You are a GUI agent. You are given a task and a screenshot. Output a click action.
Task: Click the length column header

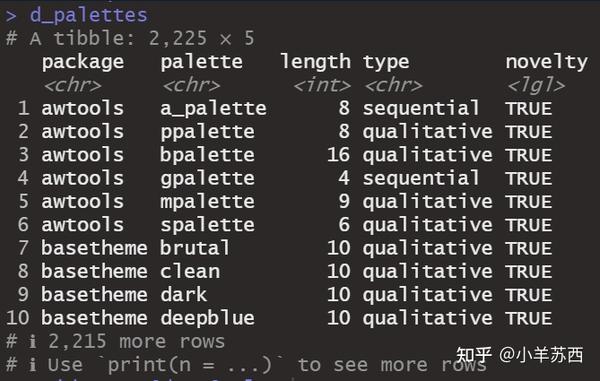[315, 61]
